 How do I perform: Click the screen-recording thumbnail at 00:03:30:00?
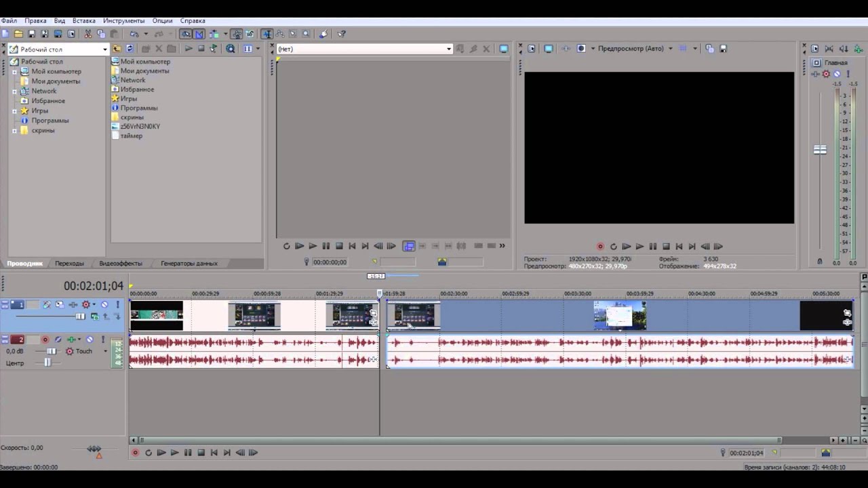click(x=620, y=316)
